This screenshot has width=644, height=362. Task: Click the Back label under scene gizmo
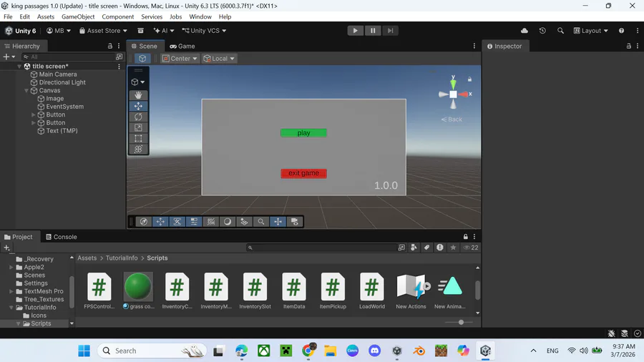452,119
